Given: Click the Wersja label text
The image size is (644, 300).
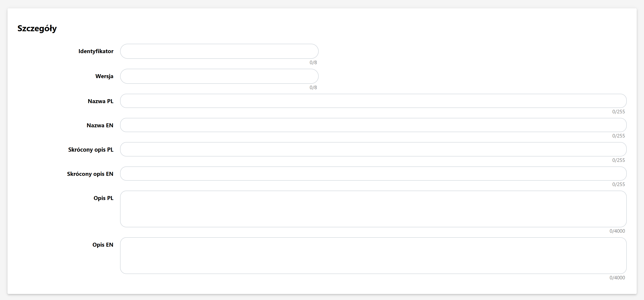Looking at the screenshot, I should (x=104, y=76).
